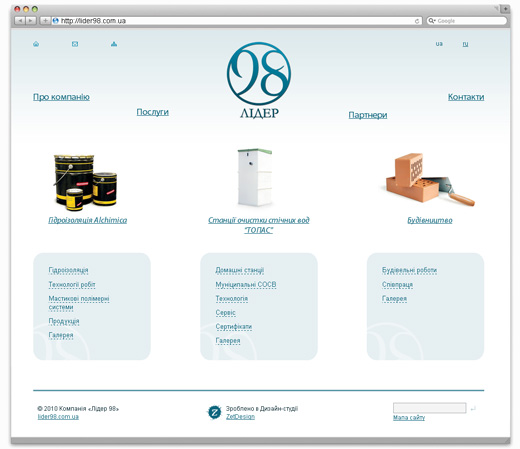Image resolution: width=520 pixels, height=449 pixels.
Task: Click the Alchimica paint buckets image
Action: 85,182
